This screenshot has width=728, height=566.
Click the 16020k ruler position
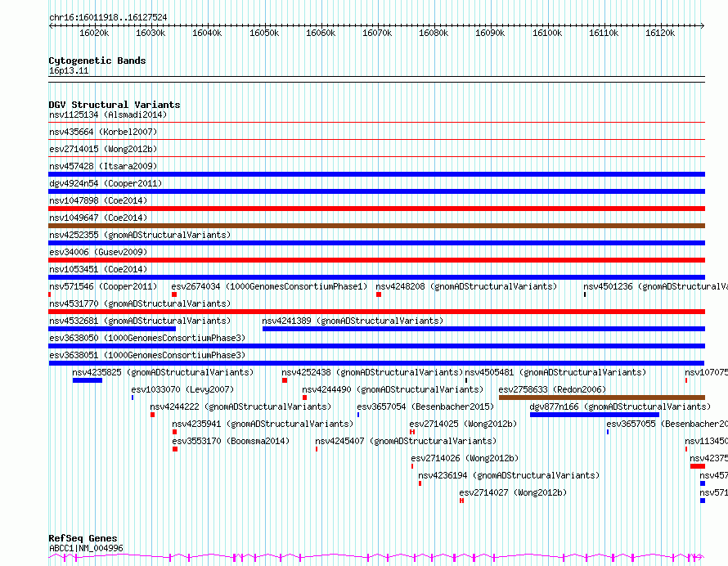[x=94, y=33]
